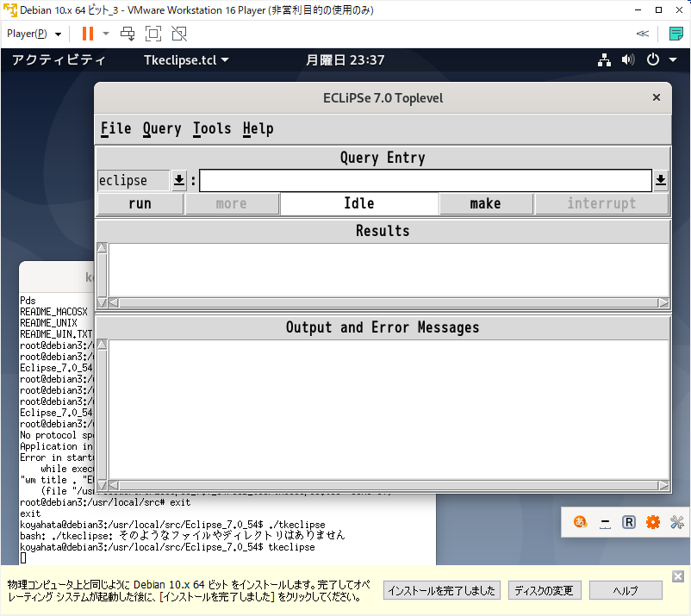Click the clock showing 23:37
Image resolution: width=691 pixels, height=616 pixels.
[x=345, y=60]
